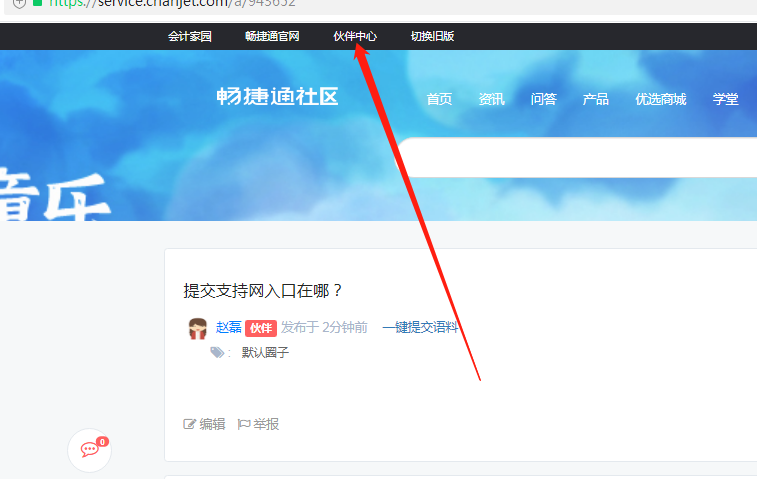Click the 一键提交语料 link
Viewport: 757px width, 479px height.
click(x=420, y=327)
